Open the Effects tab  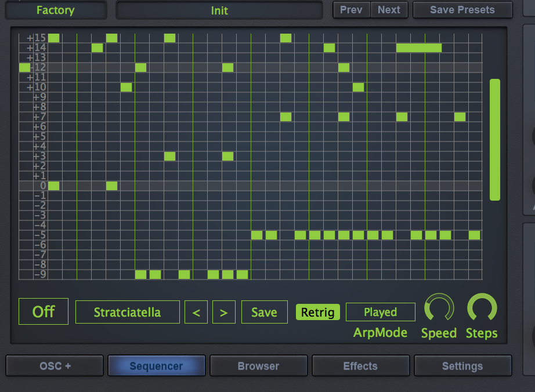tap(361, 366)
